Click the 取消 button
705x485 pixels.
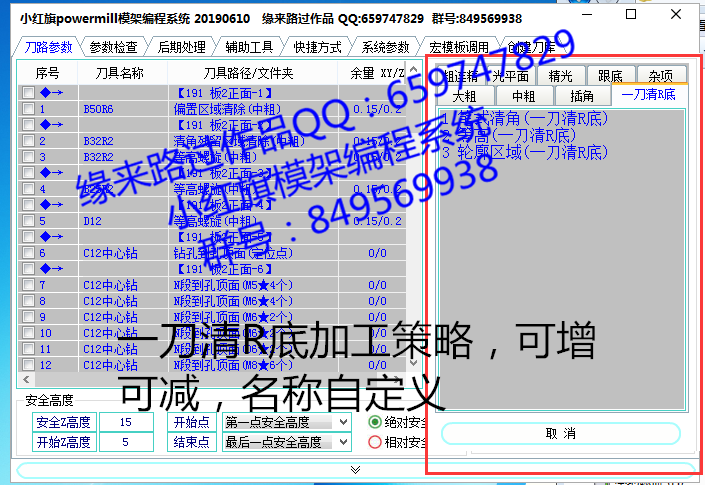pos(561,433)
